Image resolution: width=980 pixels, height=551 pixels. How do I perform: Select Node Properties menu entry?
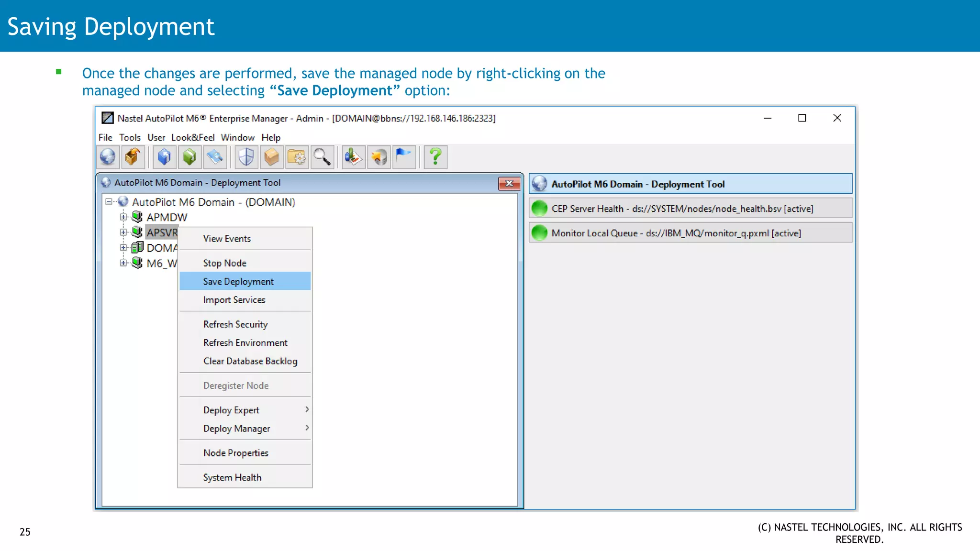click(245, 452)
